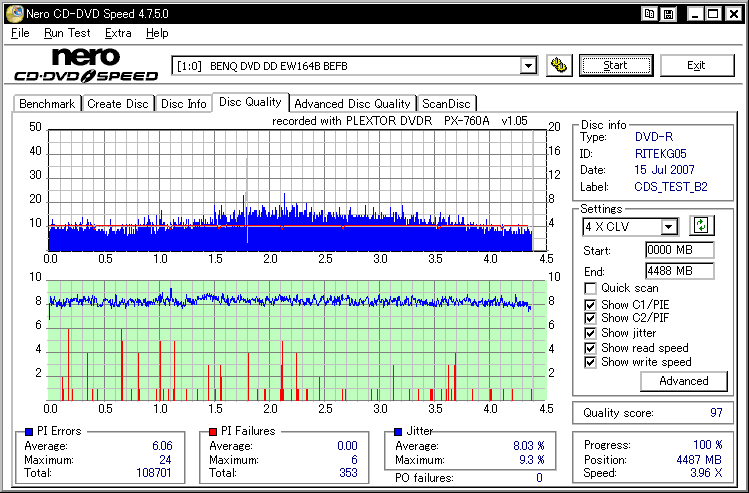
Task: Click the disc ID value RITEKG05
Action: point(661,154)
